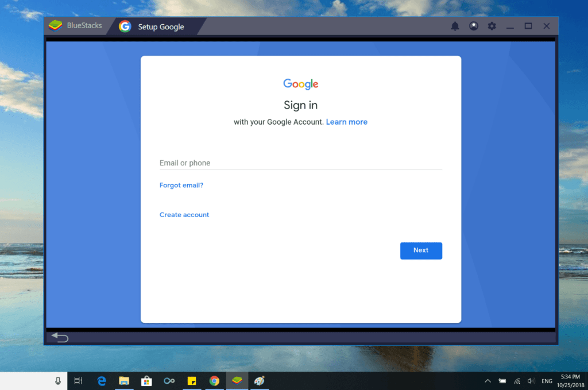This screenshot has height=390, width=588.
Task: Open BlueStacks settings gear
Action: (492, 26)
